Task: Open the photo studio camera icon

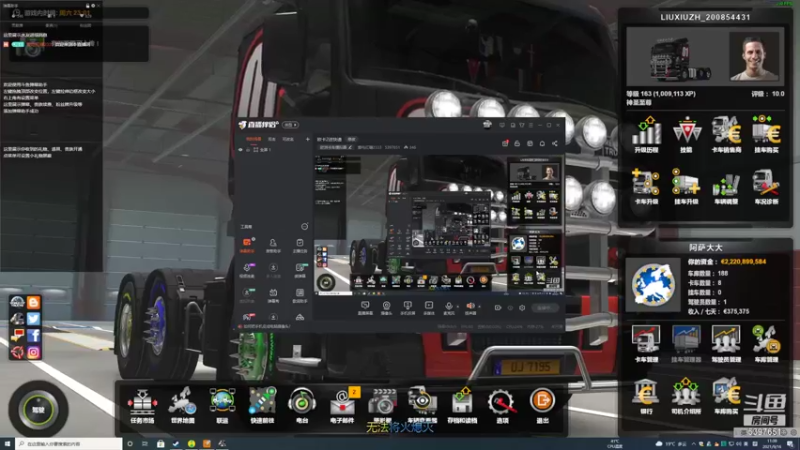Action: pyautogui.click(x=382, y=402)
